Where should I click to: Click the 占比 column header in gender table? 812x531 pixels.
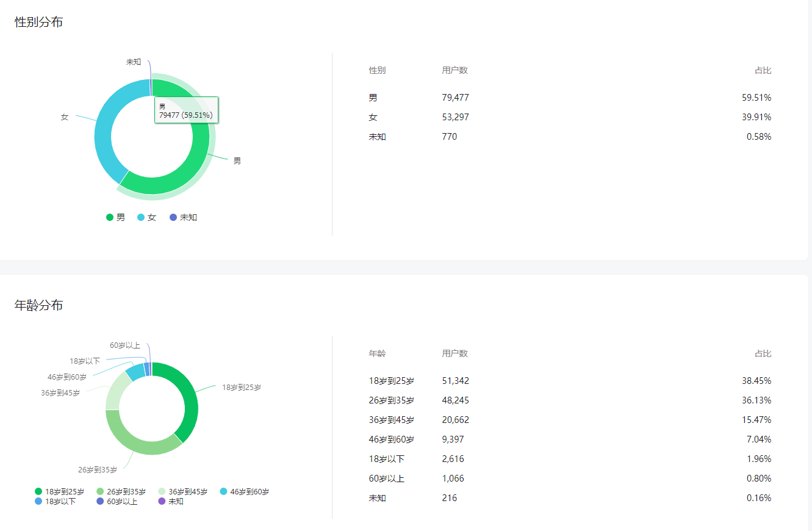click(x=763, y=70)
